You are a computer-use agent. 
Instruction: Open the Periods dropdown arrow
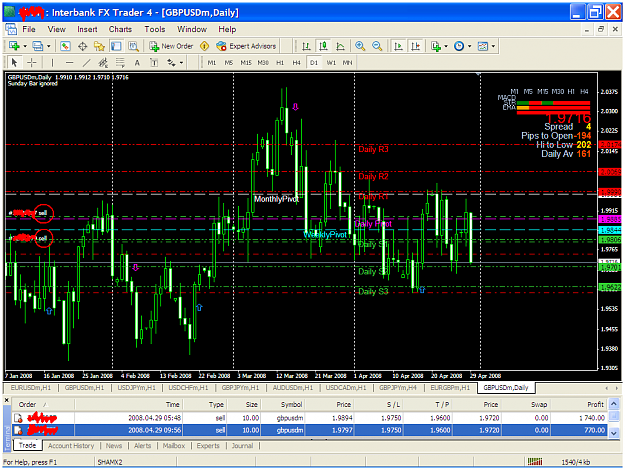pyautogui.click(x=470, y=46)
